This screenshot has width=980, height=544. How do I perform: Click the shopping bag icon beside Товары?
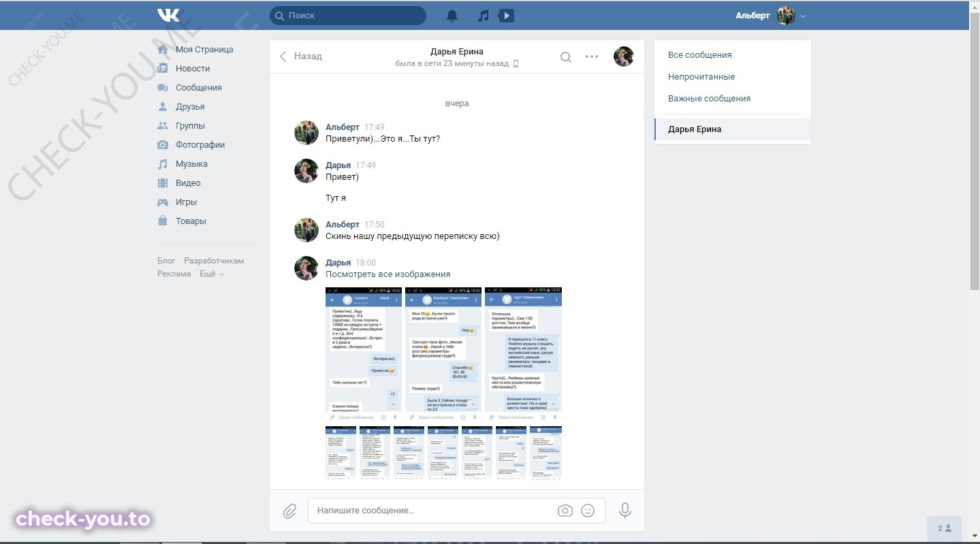click(x=163, y=221)
